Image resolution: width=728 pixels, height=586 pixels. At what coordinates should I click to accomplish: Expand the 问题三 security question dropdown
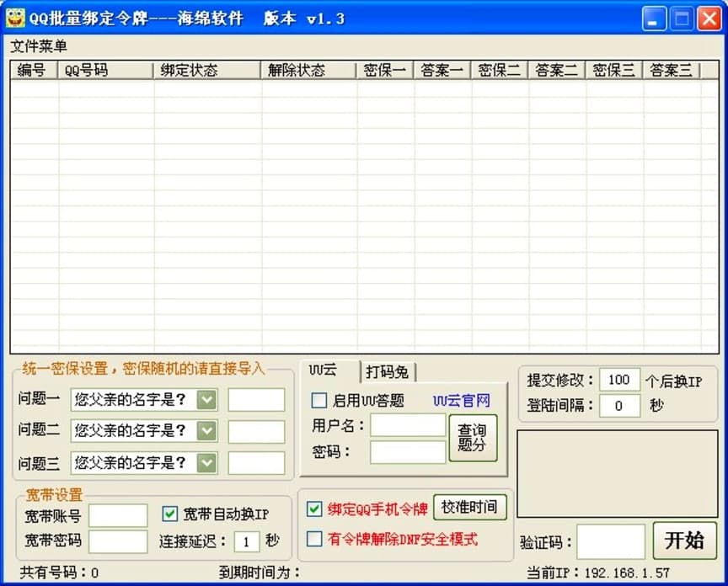(206, 463)
